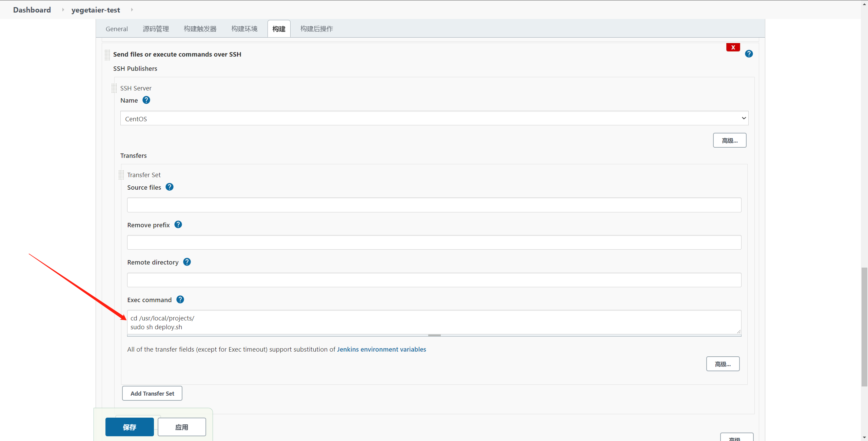Switch to the General tab

click(x=117, y=29)
